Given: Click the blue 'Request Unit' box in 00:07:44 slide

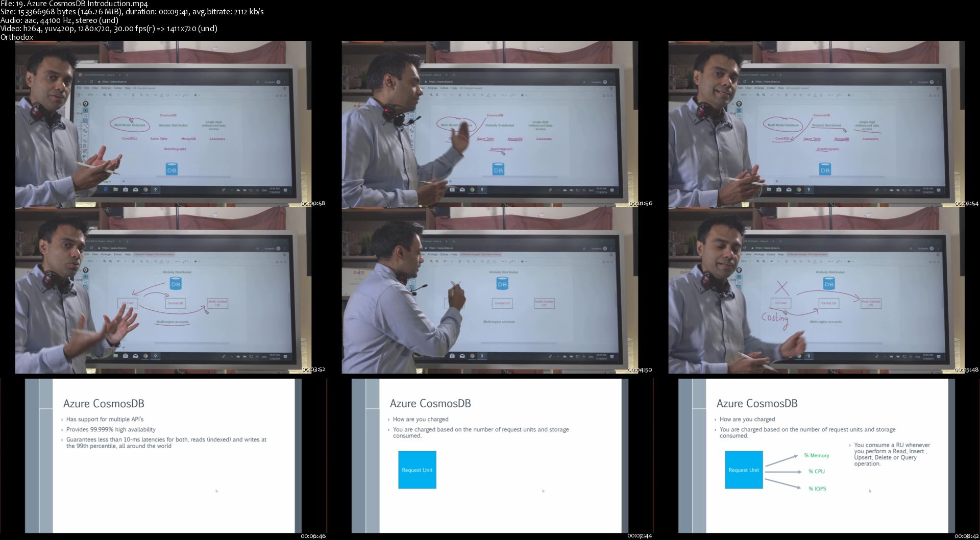Looking at the screenshot, I should point(417,470).
